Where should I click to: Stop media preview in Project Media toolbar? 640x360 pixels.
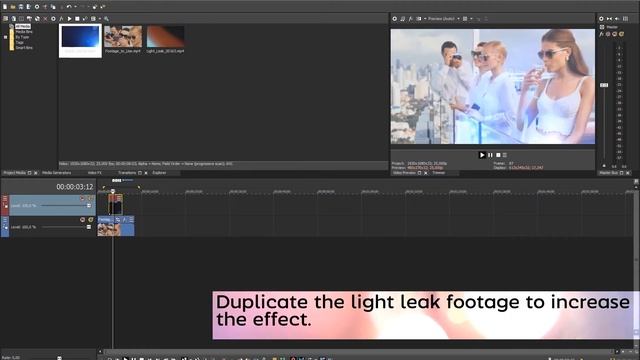tap(77, 18)
